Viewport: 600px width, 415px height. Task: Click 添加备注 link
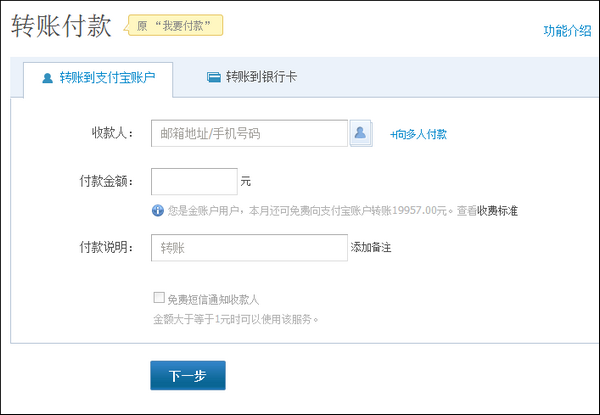tap(371, 247)
